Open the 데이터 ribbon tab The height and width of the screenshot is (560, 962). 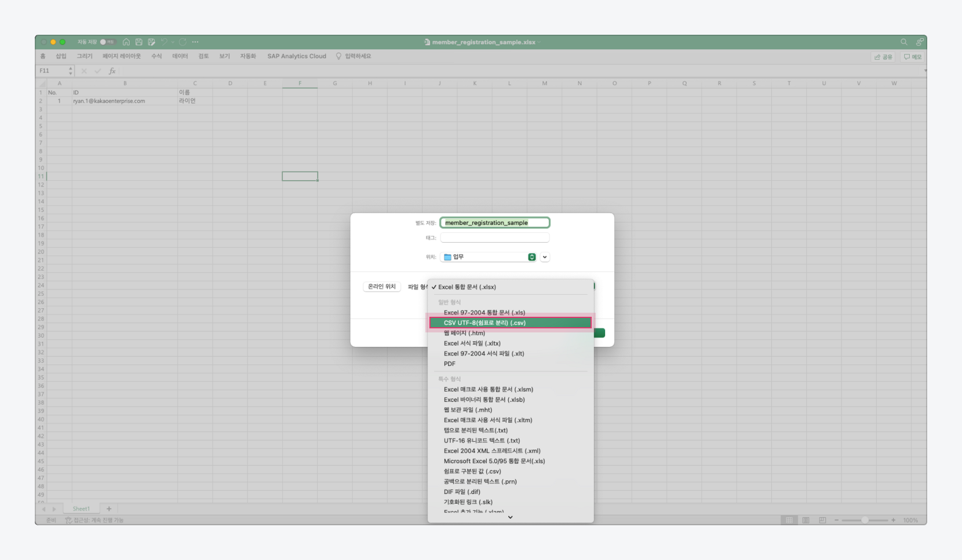point(180,56)
